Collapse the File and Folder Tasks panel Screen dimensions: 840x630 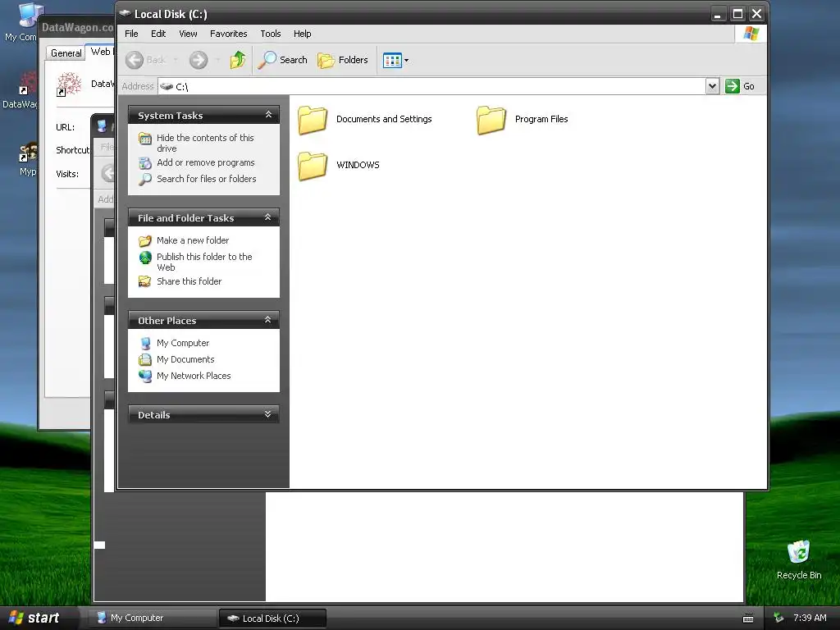[x=268, y=217]
